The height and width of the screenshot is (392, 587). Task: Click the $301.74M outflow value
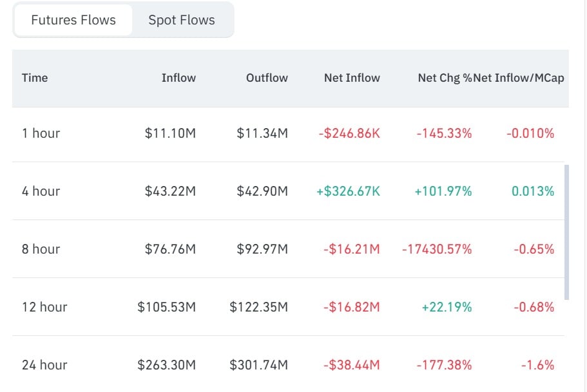coord(258,365)
